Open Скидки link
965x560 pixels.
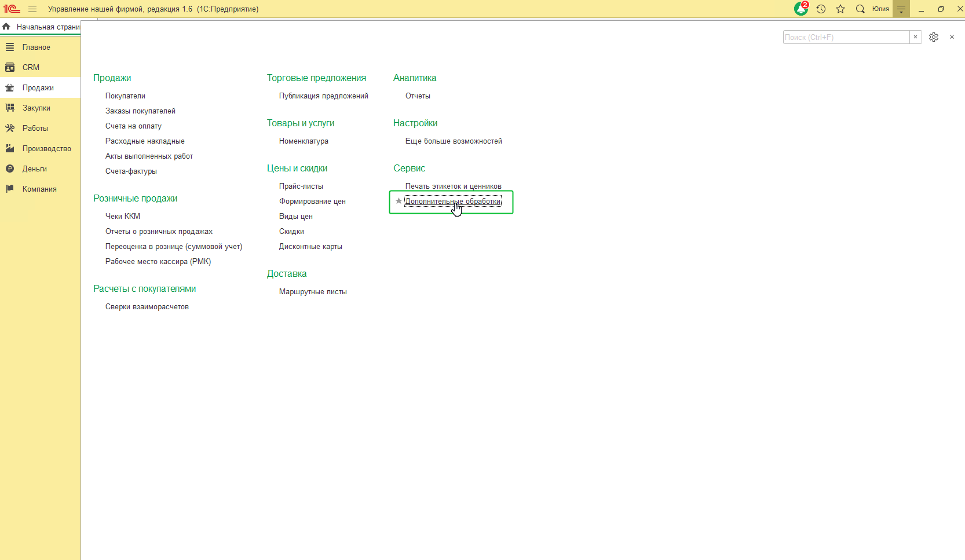(291, 231)
